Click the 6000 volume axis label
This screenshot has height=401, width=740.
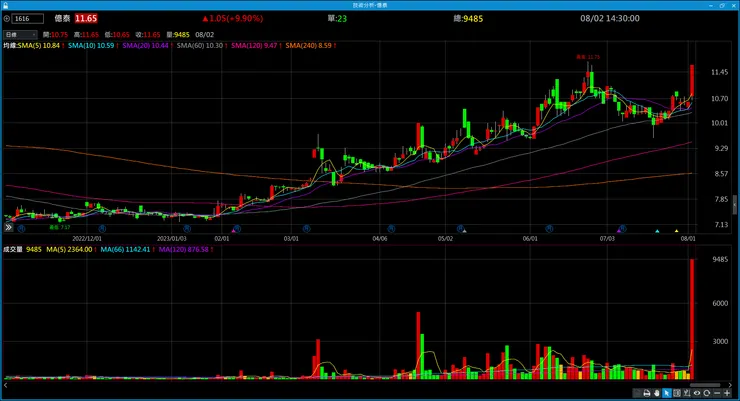pos(720,303)
